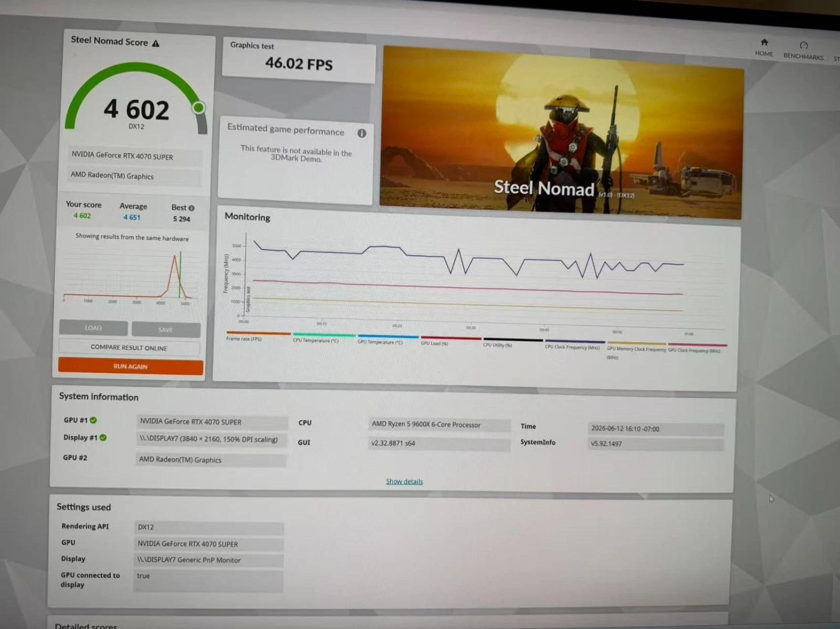Click SystemInfo version v5.92.1497
Image resolution: width=840 pixels, height=629 pixels.
[656, 444]
